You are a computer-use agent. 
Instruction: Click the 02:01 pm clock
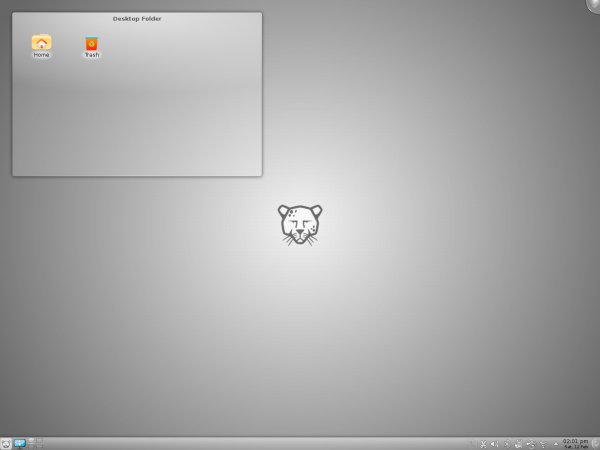tap(576, 444)
